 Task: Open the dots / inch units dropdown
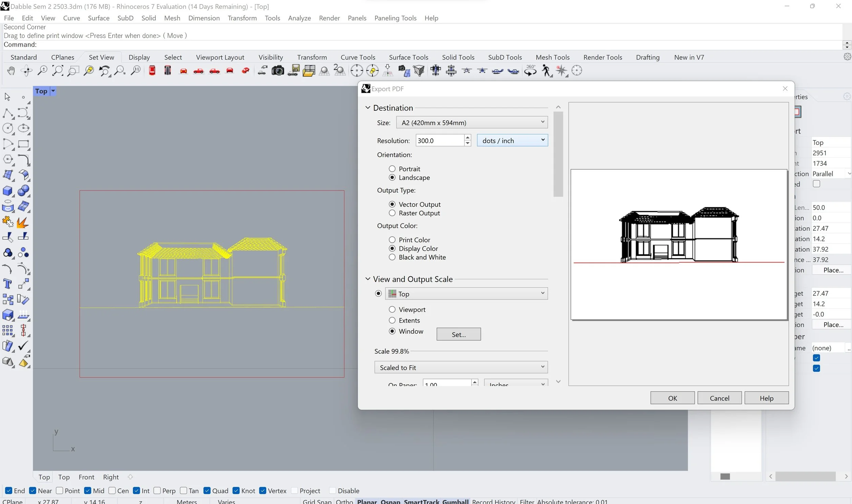[512, 141]
